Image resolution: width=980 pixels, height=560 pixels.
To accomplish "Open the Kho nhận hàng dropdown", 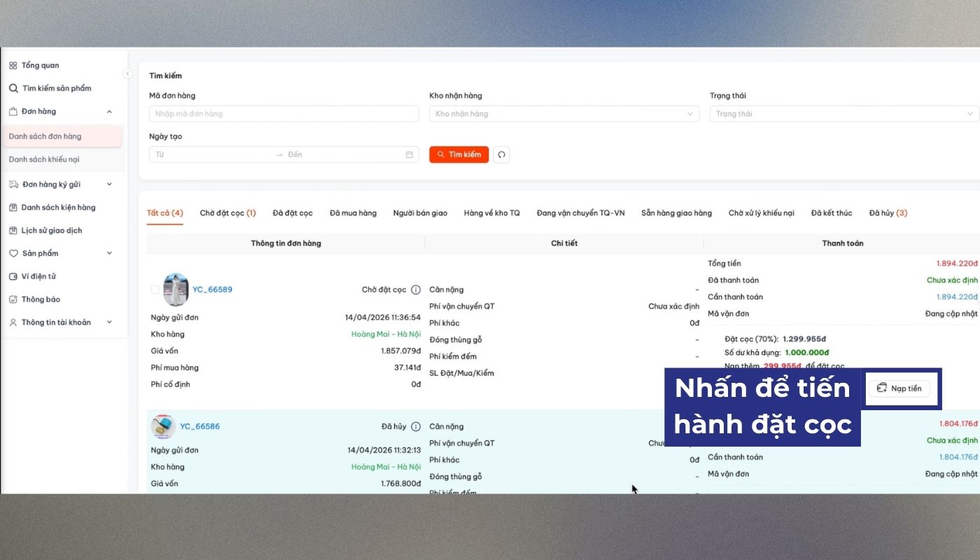I will coord(563,113).
